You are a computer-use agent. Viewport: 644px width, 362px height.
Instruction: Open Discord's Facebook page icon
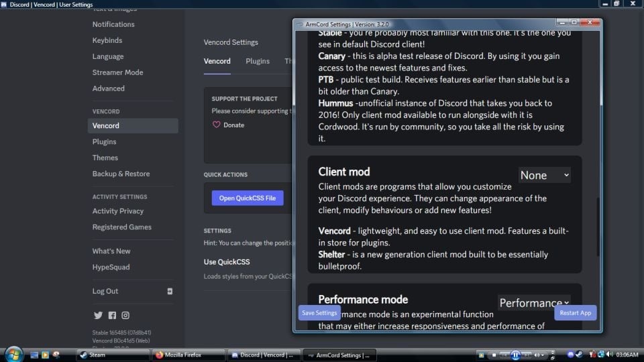(112, 316)
